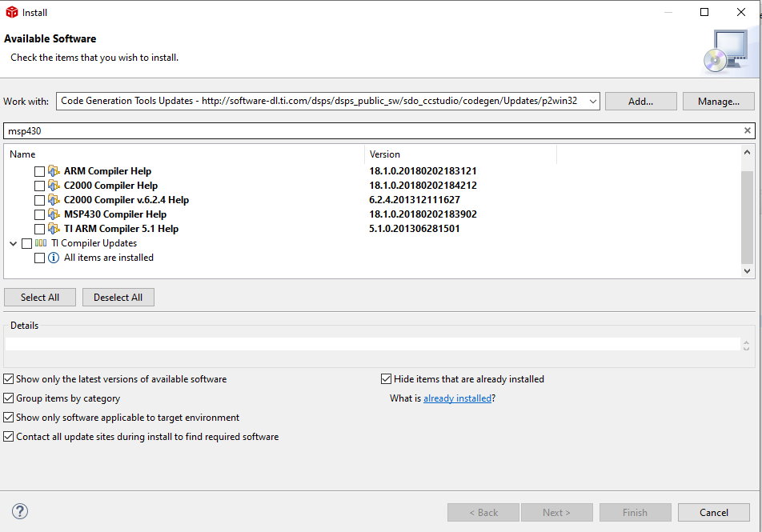The width and height of the screenshot is (762, 532).
Task: Toggle Group items by category checkbox
Action: tap(8, 398)
